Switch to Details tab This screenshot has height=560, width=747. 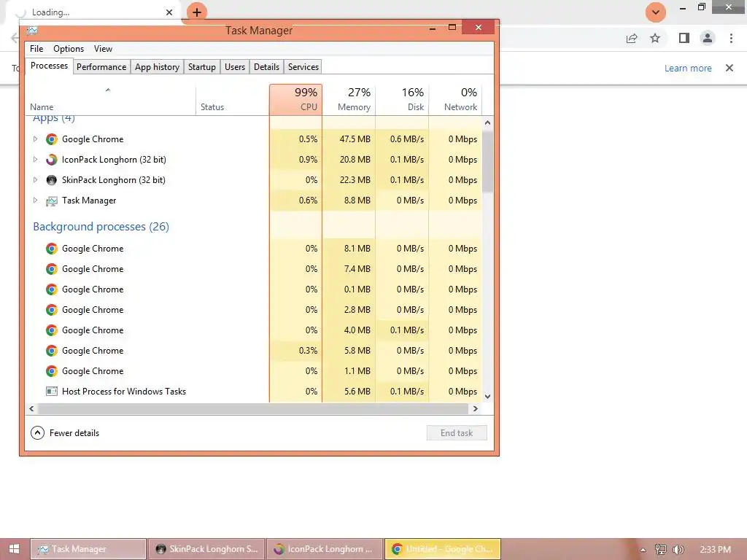pos(266,67)
